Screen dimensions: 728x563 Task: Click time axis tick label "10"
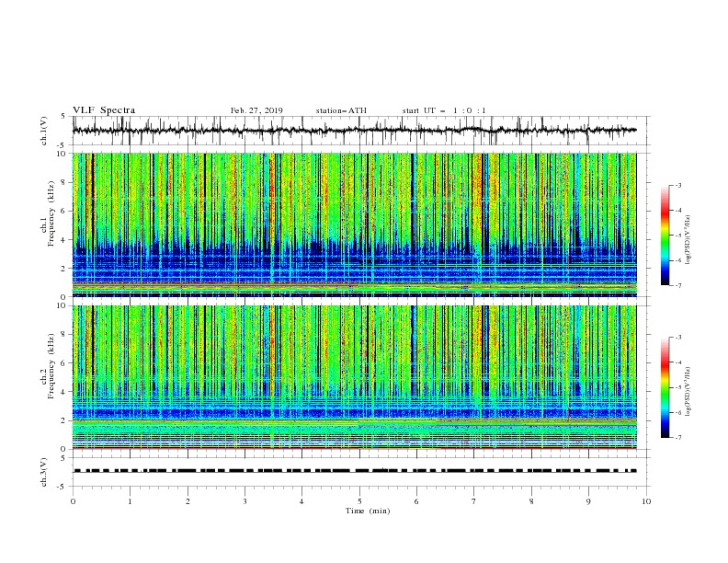coord(646,501)
